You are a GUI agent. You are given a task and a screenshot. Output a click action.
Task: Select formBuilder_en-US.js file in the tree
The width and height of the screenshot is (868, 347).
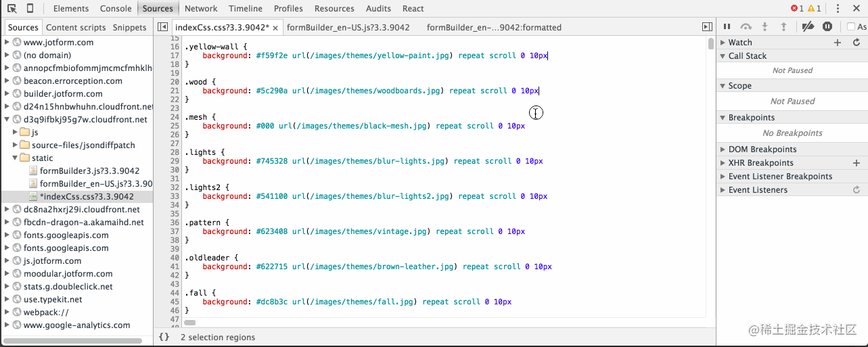(96, 183)
